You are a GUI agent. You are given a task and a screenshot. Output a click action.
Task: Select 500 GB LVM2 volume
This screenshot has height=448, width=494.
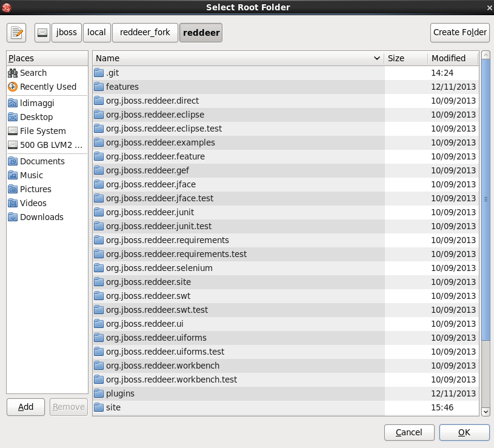(x=47, y=145)
